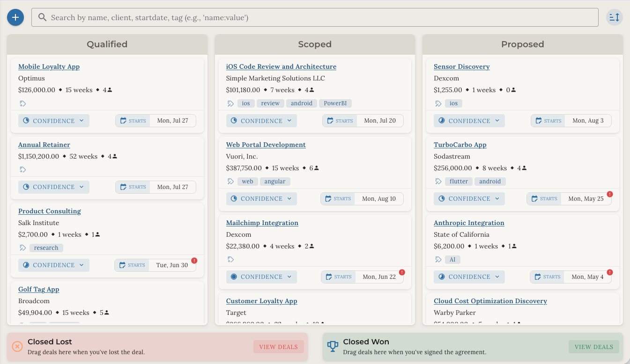Click the calendar icon on Annual Retainer starts field
Image resolution: width=630 pixels, height=364 pixels.
click(x=123, y=187)
